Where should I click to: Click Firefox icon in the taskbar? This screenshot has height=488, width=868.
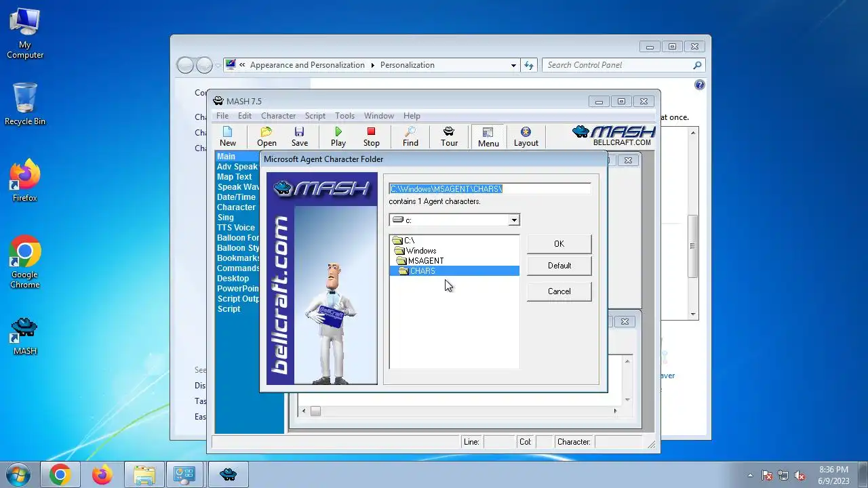click(102, 474)
